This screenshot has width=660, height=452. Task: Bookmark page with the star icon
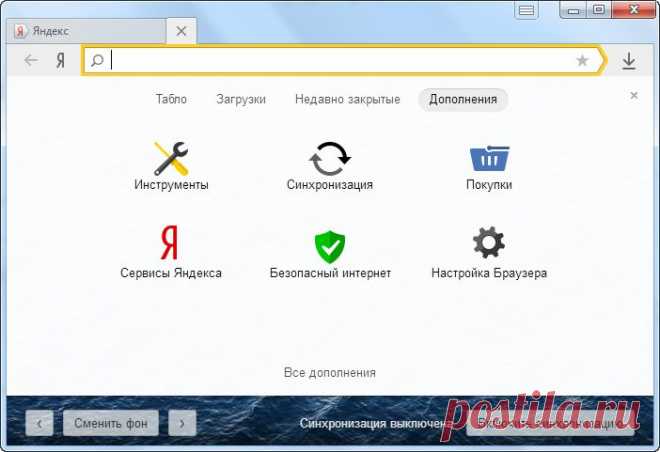pos(582,61)
